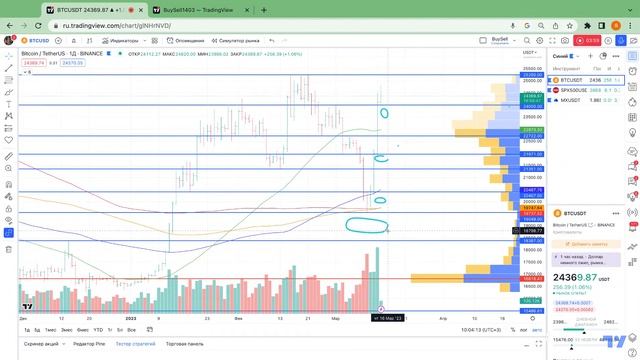
Task: Toggle stay in drawing mode
Action: click(9, 197)
